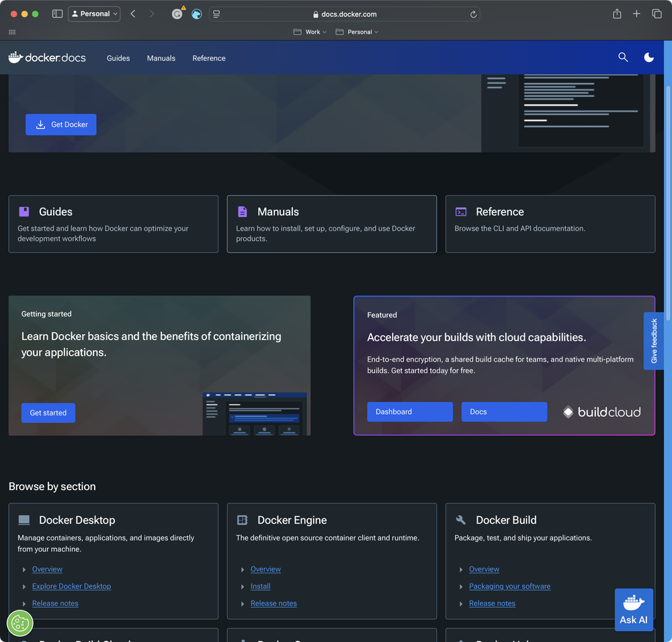Click the Docker Build wrench icon

[461, 520]
